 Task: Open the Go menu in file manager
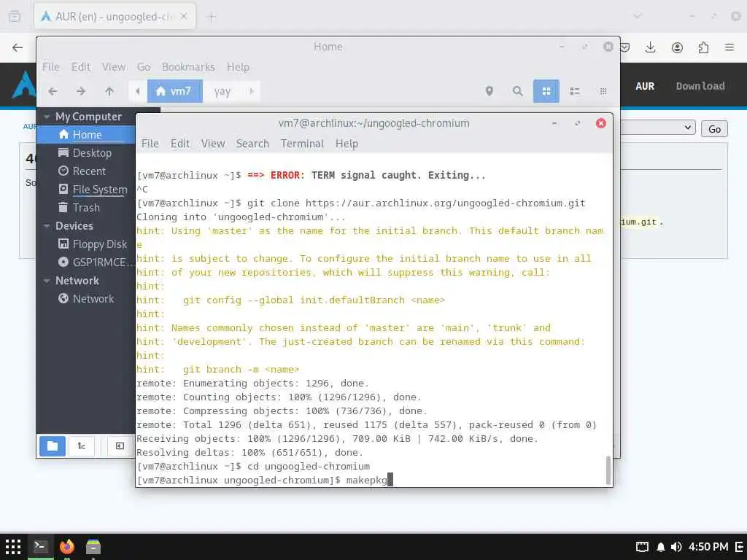click(x=144, y=66)
